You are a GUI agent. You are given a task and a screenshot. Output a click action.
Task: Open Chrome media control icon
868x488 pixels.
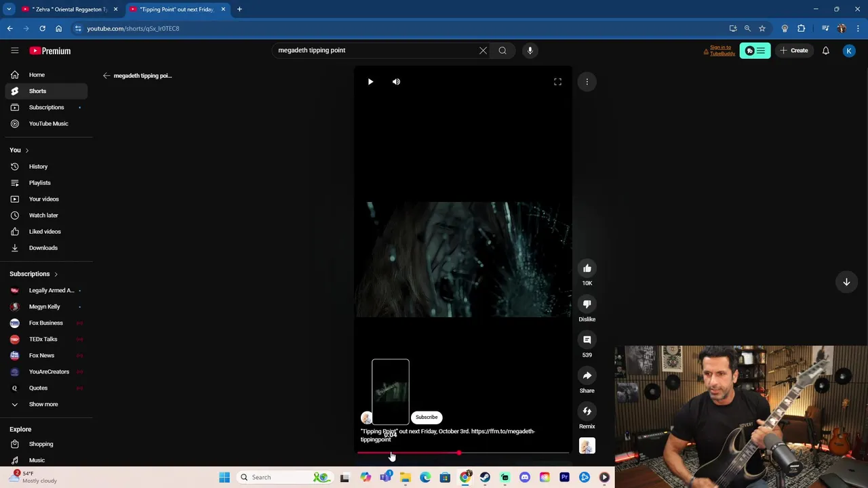[825, 28]
